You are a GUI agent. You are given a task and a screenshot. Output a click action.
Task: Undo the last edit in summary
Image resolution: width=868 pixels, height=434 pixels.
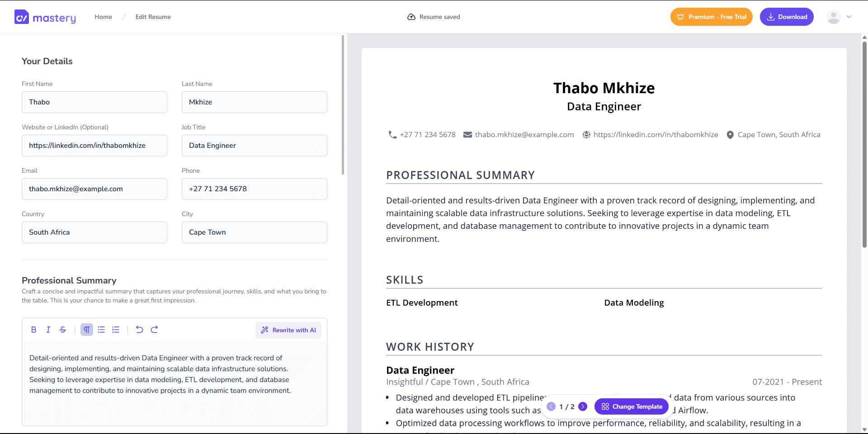coord(140,330)
